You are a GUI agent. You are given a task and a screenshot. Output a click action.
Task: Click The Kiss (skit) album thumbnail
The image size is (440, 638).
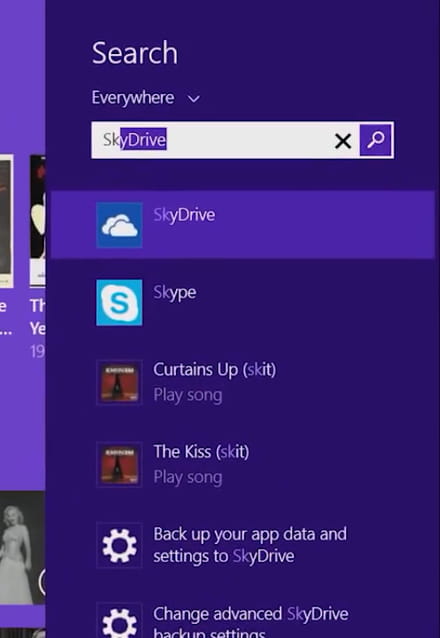click(x=119, y=465)
